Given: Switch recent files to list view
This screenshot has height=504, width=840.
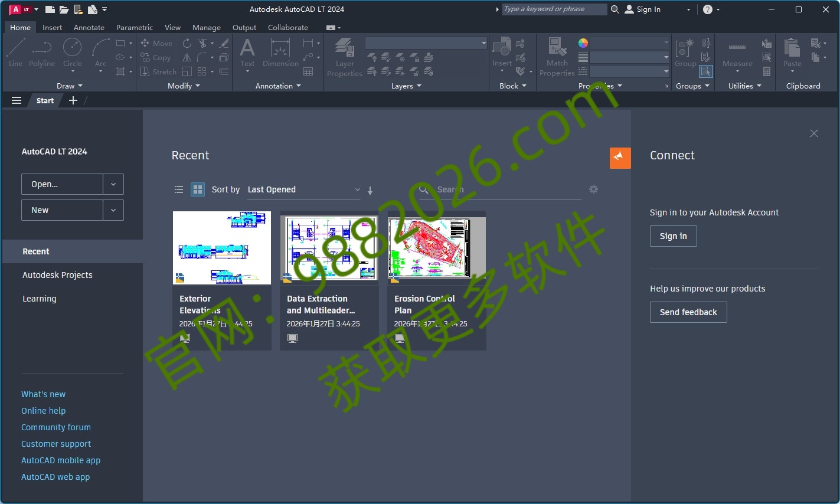Looking at the screenshot, I should tap(179, 189).
